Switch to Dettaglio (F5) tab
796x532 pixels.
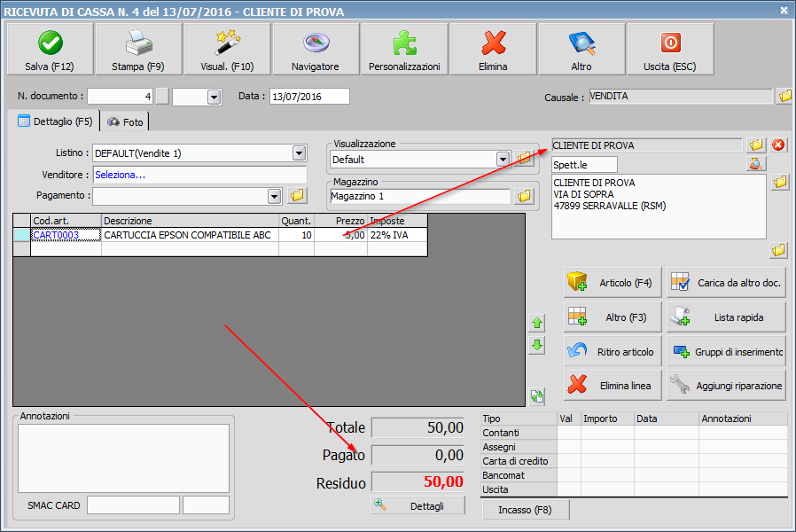[55, 121]
